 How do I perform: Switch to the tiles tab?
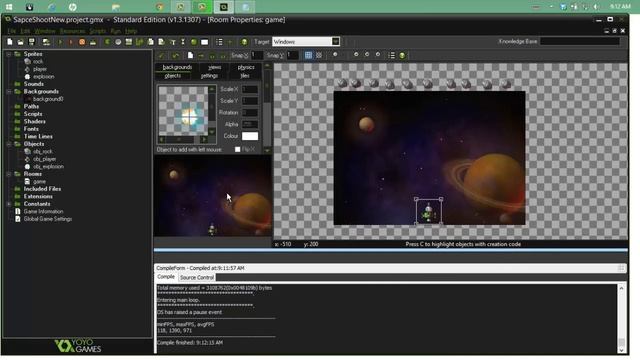[245, 76]
